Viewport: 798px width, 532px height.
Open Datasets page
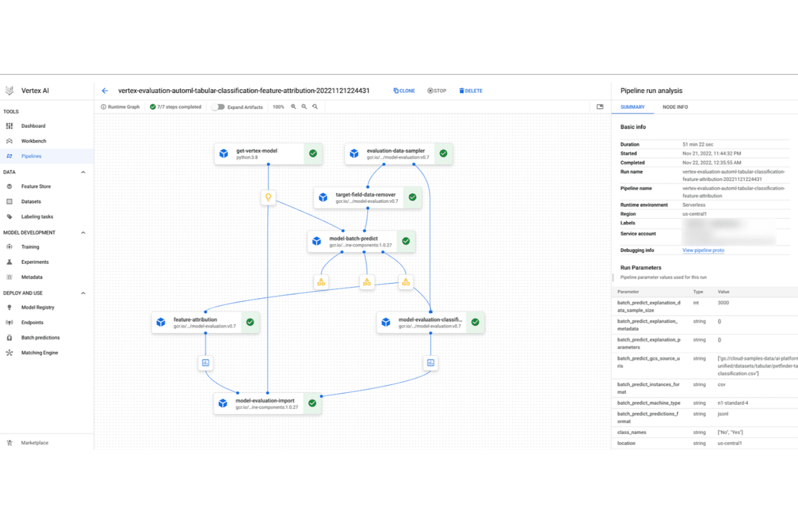tap(31, 201)
